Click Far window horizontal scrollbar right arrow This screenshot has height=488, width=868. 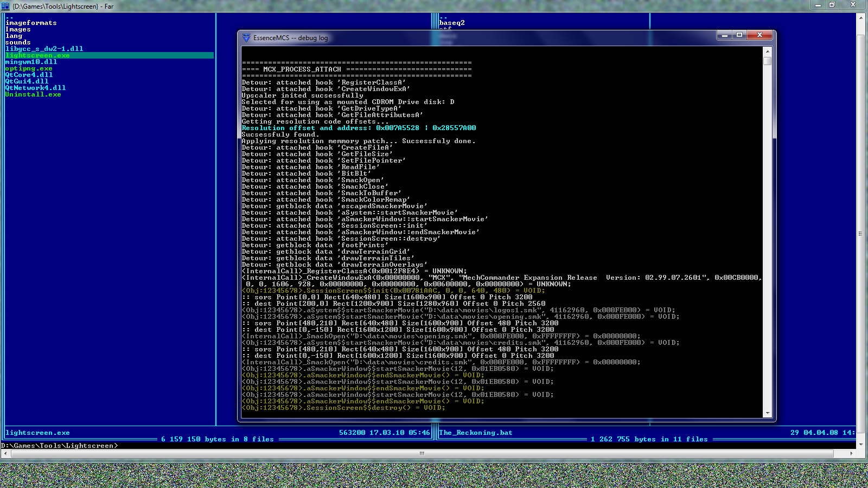pos(851,453)
